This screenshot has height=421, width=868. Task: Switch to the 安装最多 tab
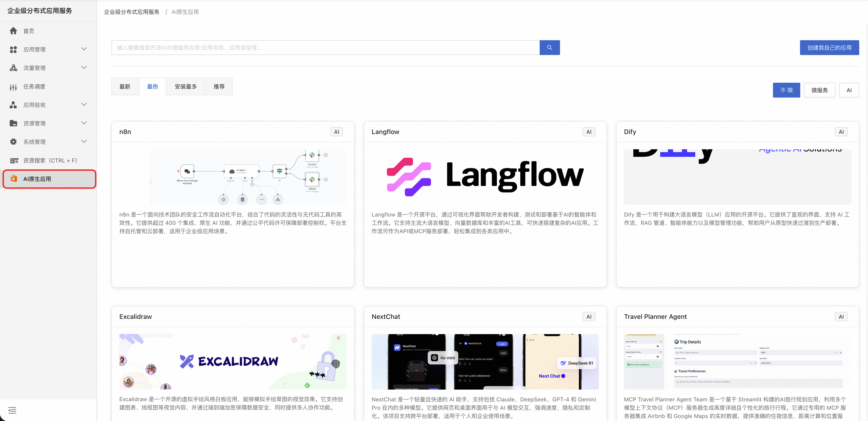coord(186,87)
